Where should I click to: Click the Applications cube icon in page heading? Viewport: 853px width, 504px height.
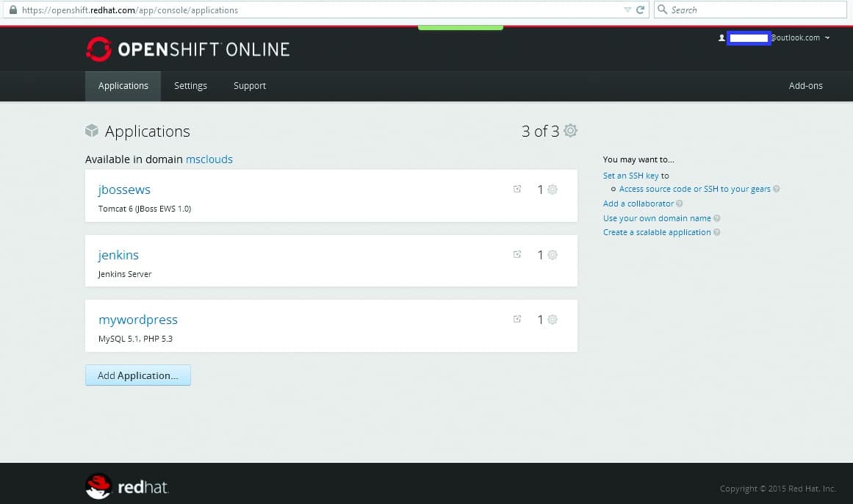[92, 130]
